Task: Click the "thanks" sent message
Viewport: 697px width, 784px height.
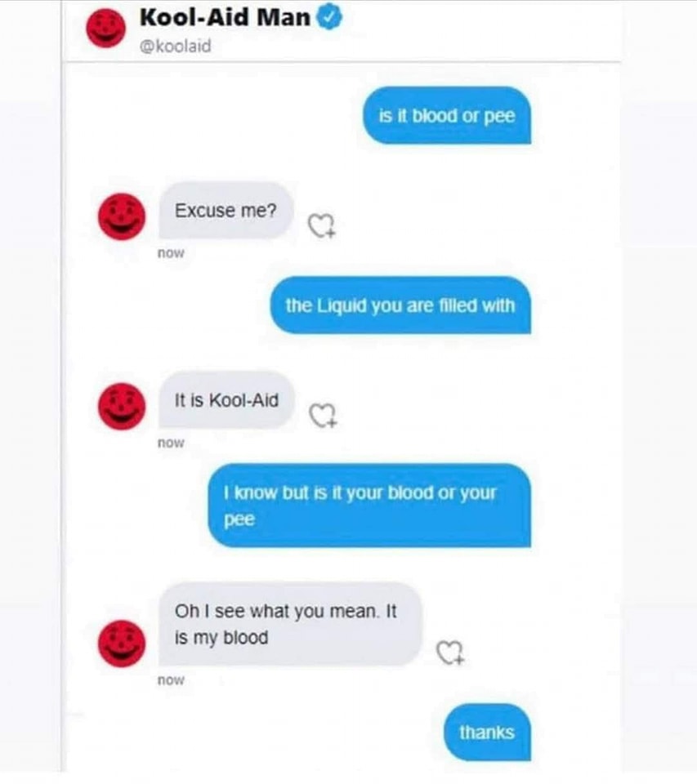Action: click(x=487, y=732)
